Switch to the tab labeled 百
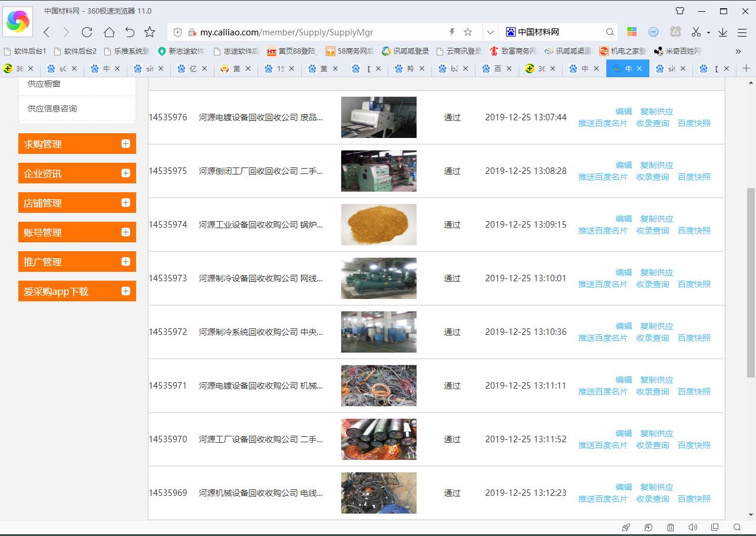The height and width of the screenshot is (536, 756). [x=498, y=69]
